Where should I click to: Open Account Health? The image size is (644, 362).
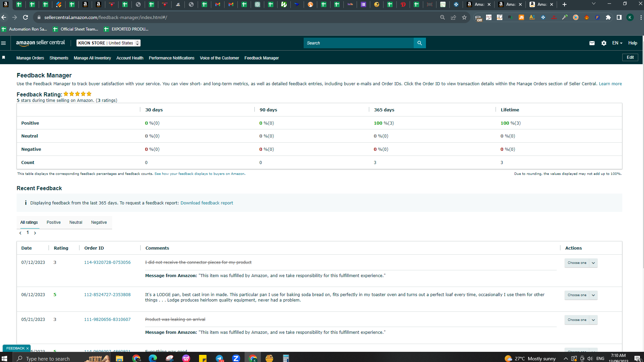coord(130,58)
